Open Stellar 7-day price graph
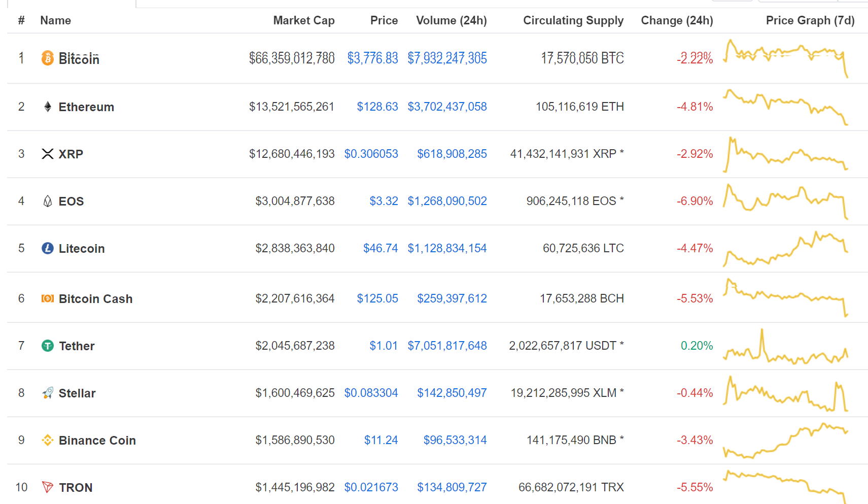The height and width of the screenshot is (504, 868). (x=785, y=393)
